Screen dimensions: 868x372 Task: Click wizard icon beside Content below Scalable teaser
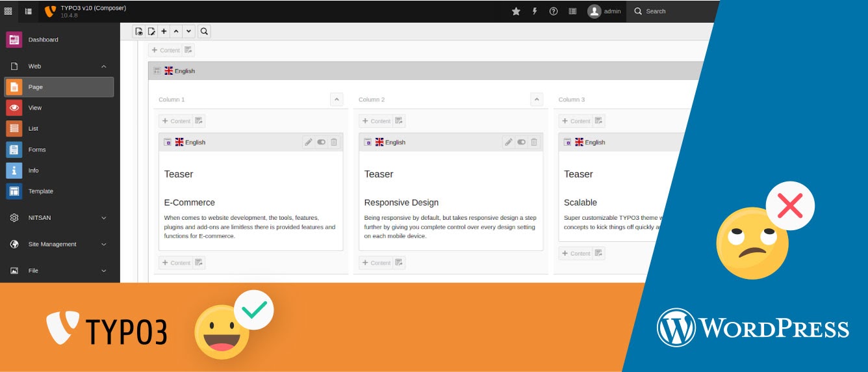coord(599,254)
